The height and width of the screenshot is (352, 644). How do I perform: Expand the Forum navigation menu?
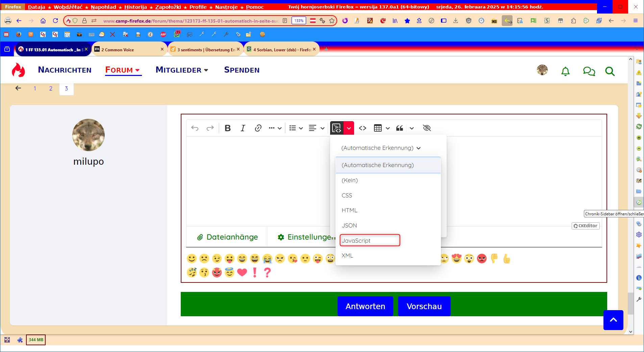[x=123, y=70]
